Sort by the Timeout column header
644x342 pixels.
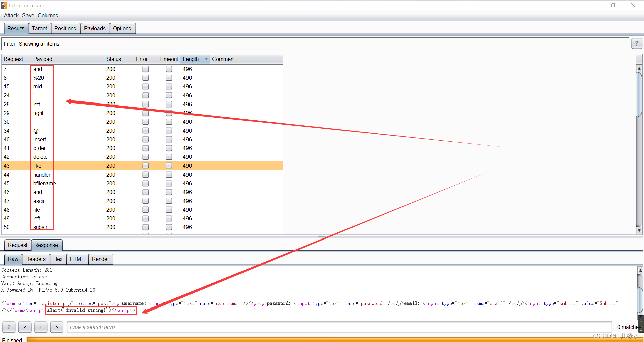[x=168, y=59]
